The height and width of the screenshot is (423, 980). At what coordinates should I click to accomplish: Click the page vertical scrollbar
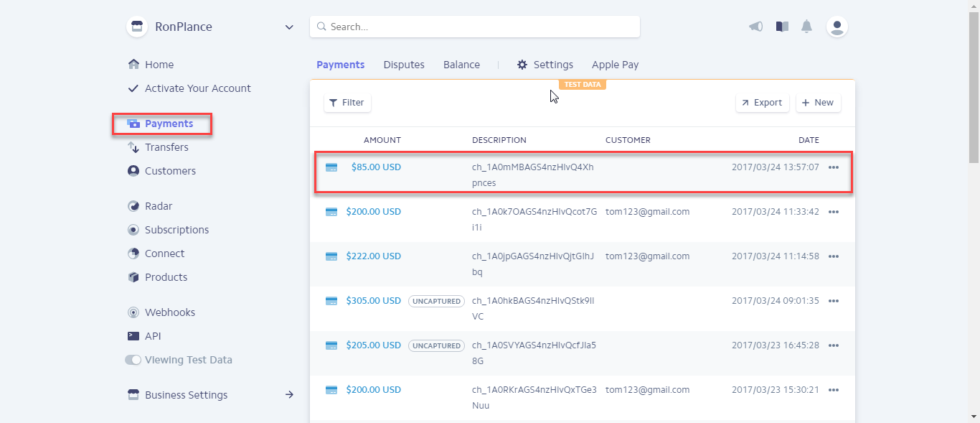tap(974, 86)
